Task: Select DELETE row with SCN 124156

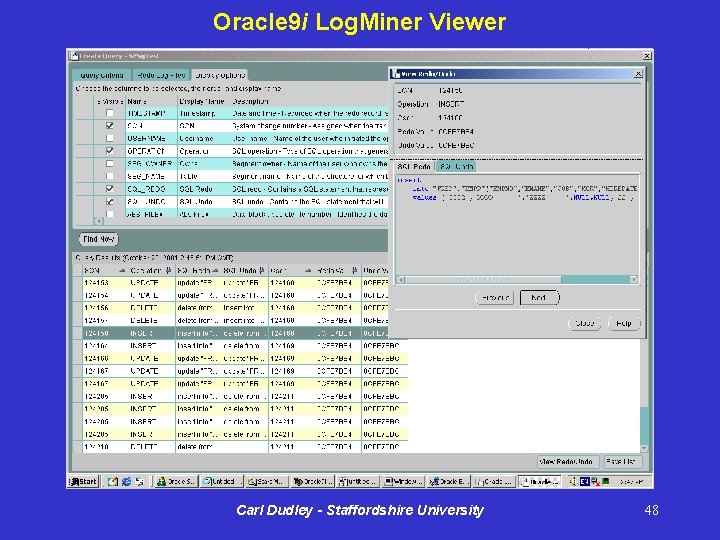Action: pos(236,308)
